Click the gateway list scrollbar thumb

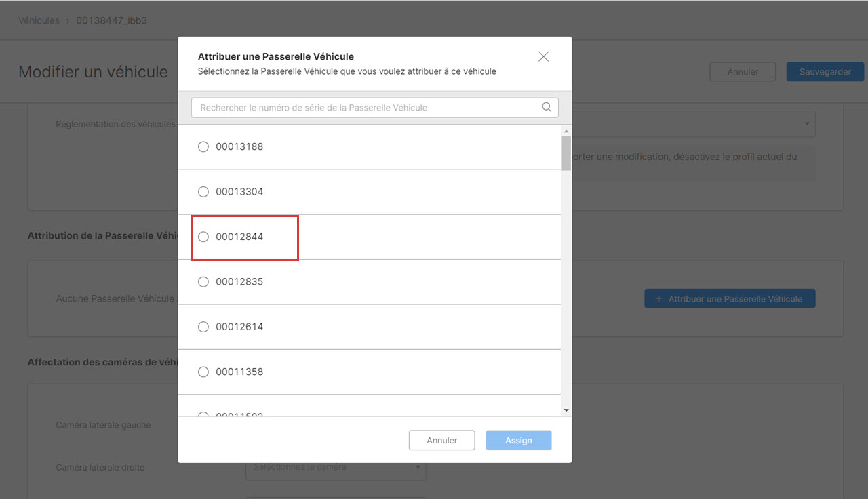(566, 153)
